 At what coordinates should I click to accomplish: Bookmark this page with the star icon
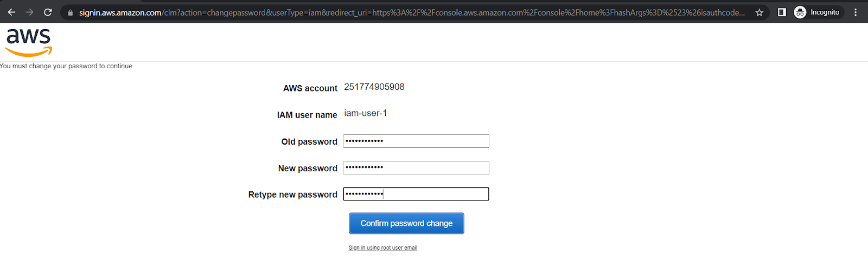point(759,12)
